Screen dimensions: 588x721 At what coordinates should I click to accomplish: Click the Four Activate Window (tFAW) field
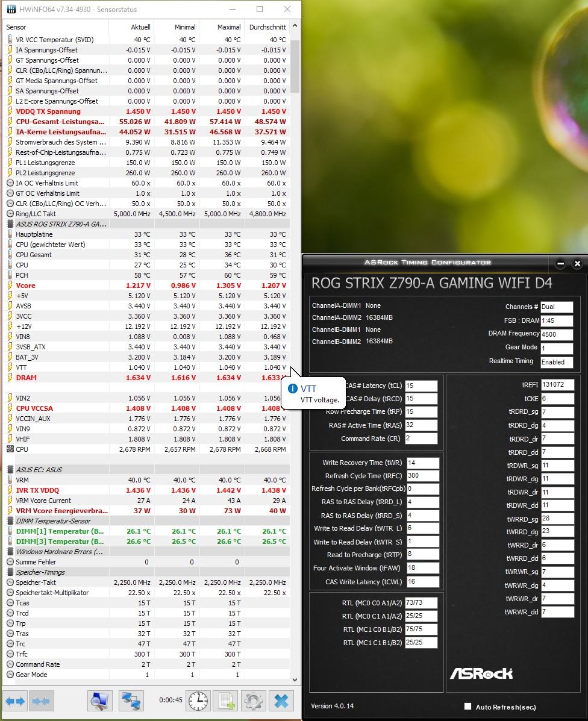[423, 568]
